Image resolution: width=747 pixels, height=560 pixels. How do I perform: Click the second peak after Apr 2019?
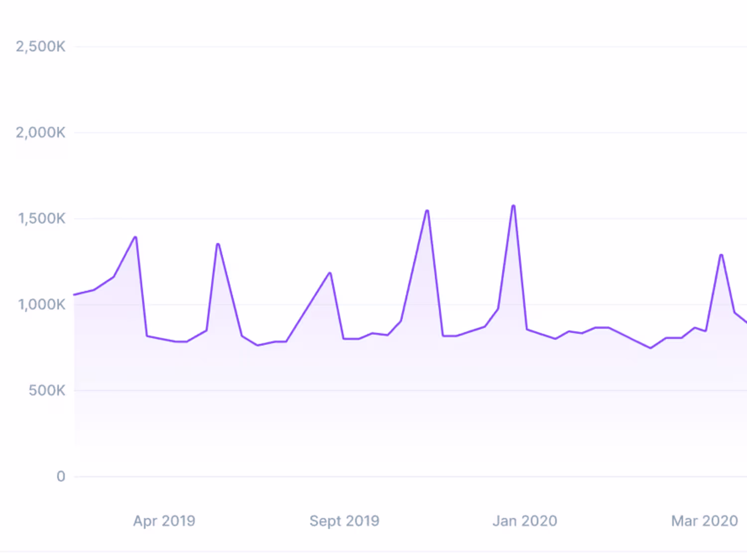point(218,244)
